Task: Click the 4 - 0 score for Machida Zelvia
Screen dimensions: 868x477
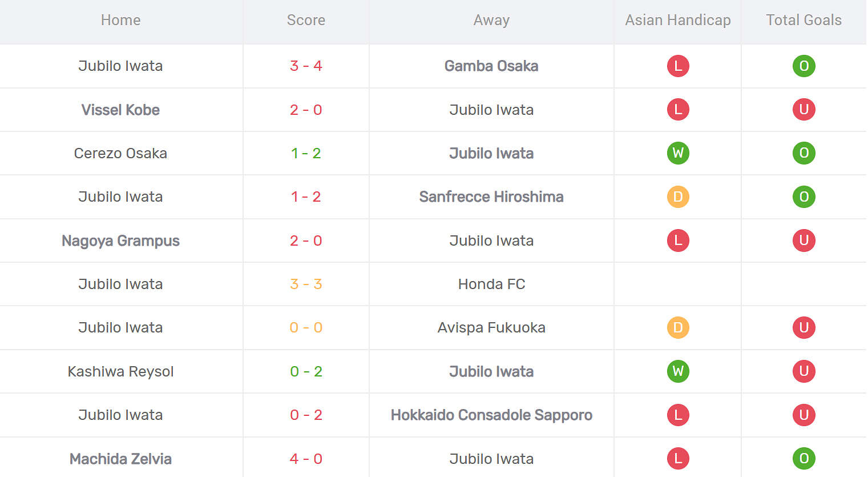Action: tap(306, 459)
